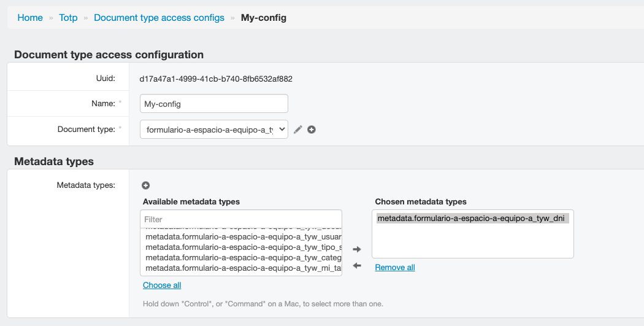Click the Choose all link
Viewport: 644px width, 326px height.
click(162, 285)
